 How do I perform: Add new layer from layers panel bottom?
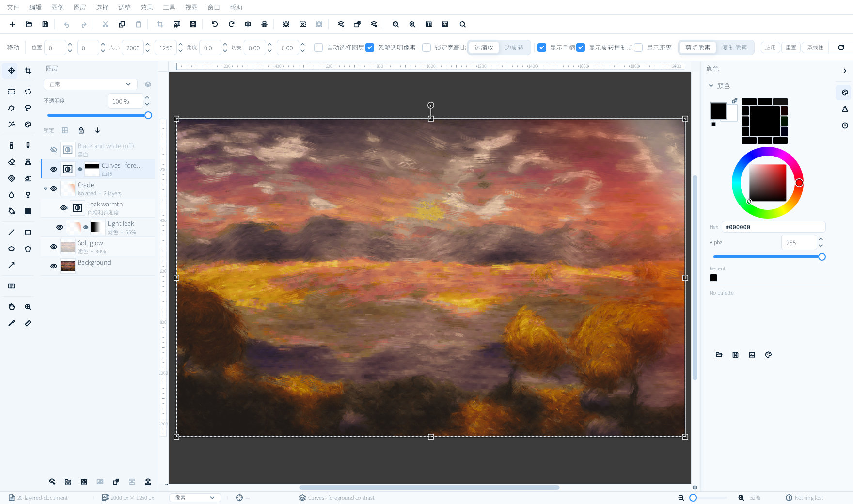[52, 482]
